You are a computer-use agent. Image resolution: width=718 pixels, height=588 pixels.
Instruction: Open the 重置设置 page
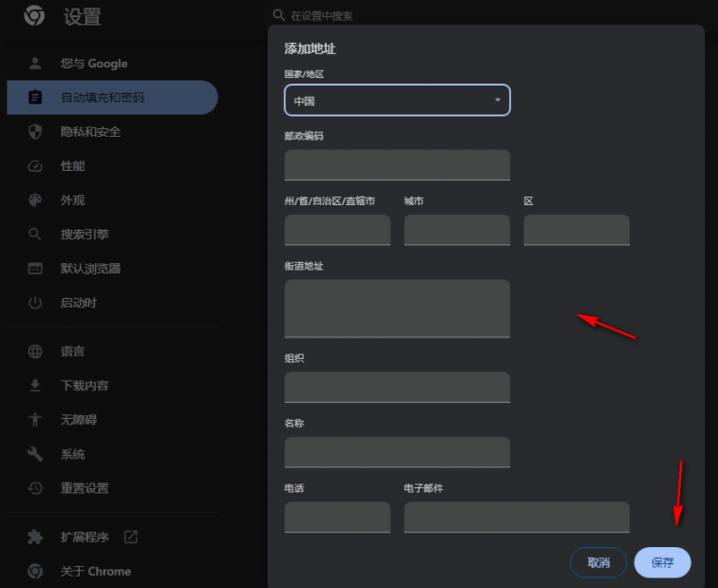tap(112, 488)
